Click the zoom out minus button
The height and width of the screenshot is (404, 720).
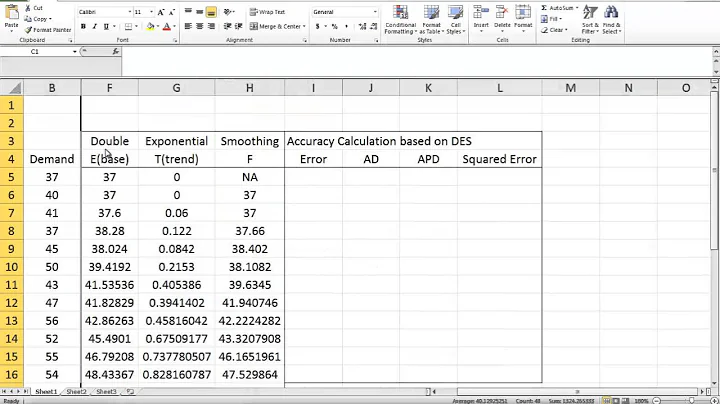[x=657, y=401]
